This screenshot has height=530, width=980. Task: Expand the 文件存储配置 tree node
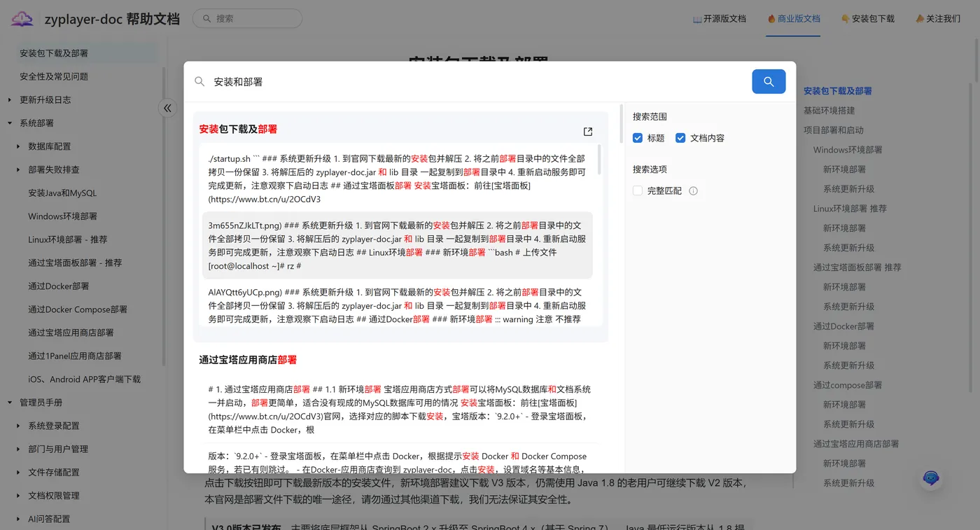click(18, 473)
